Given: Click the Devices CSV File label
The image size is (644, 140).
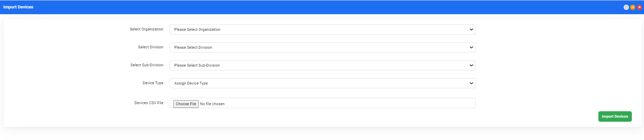Looking at the screenshot, I should coord(149,103).
